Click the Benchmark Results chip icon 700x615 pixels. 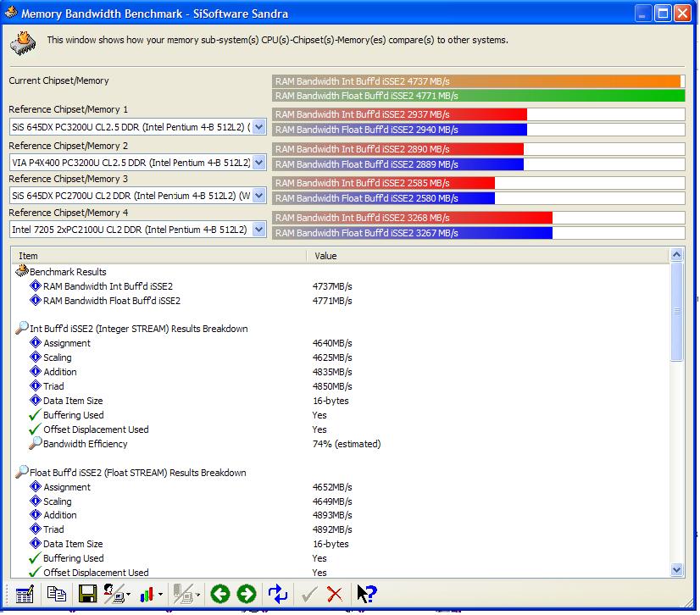21,270
